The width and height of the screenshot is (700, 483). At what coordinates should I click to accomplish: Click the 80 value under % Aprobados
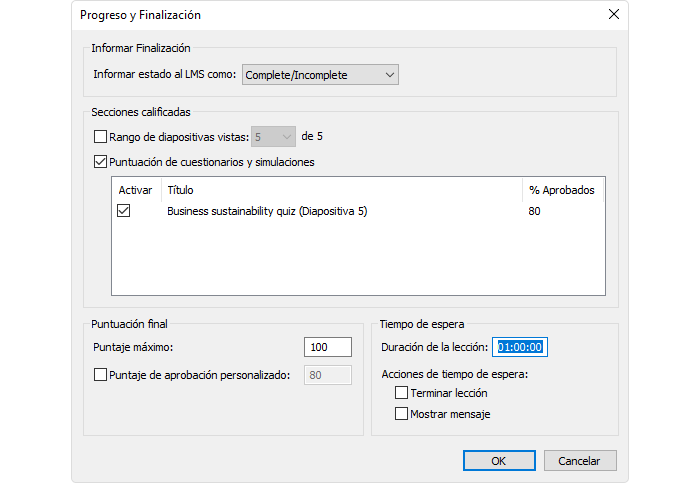pos(534,211)
